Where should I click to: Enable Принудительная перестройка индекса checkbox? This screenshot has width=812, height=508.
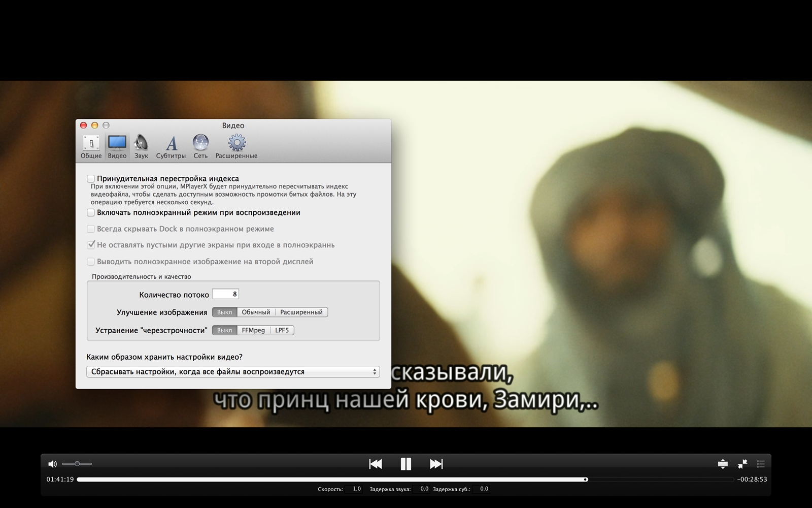(x=91, y=179)
